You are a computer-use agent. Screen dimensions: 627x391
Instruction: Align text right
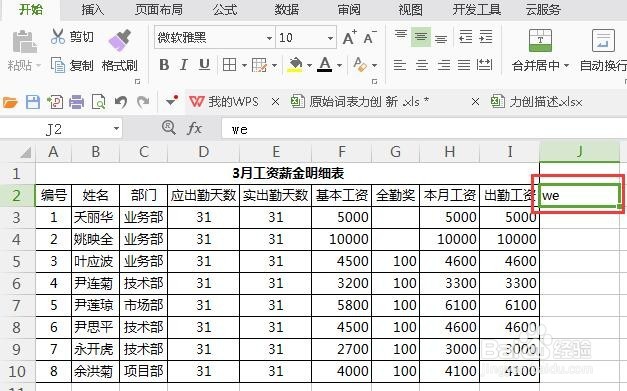click(443, 65)
